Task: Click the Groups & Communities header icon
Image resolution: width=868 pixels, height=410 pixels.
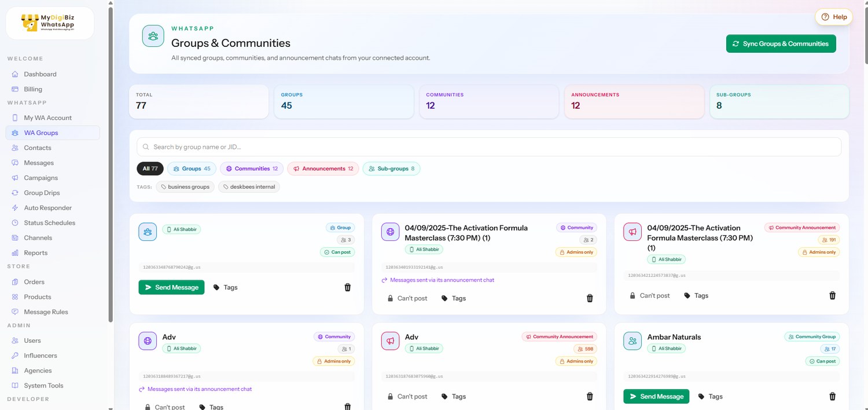Action: point(153,36)
